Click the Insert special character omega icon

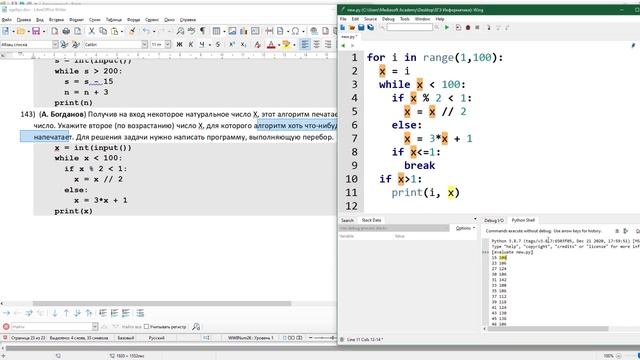coord(295,31)
